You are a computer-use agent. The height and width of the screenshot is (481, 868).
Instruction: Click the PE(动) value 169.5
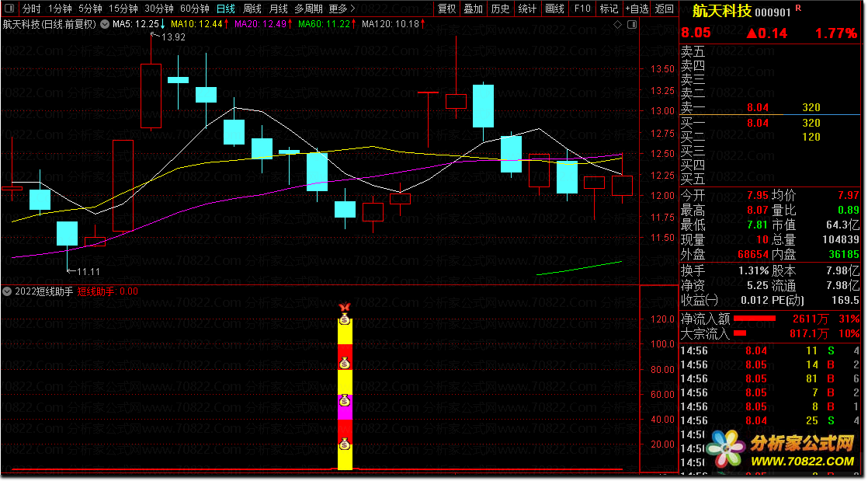845,301
